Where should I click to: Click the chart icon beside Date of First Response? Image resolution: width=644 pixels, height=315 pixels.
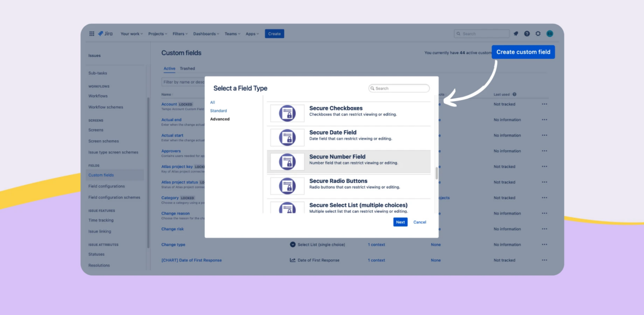[x=292, y=260]
